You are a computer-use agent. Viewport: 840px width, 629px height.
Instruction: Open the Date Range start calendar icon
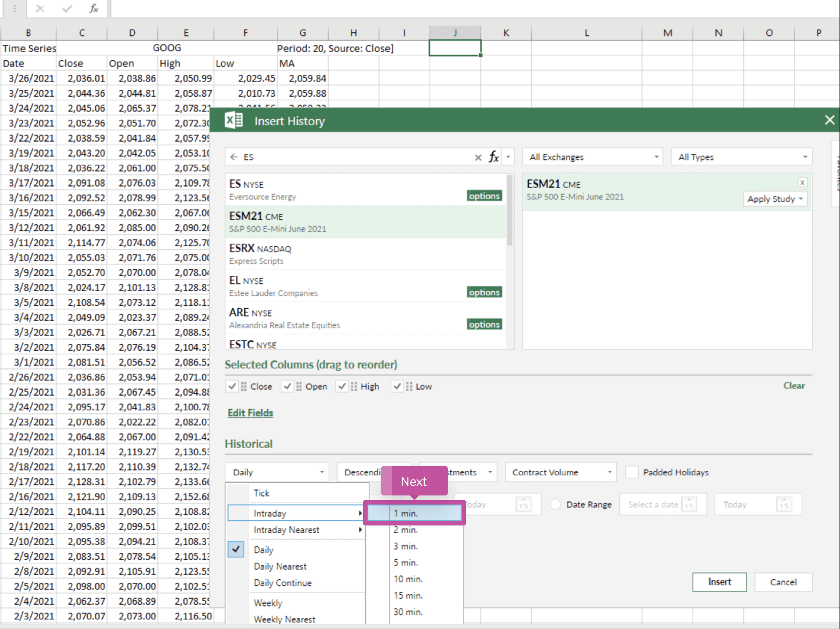pos(689,505)
